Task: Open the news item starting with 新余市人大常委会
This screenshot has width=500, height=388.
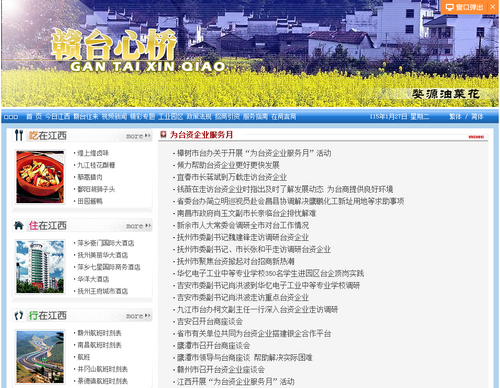Action: point(243,225)
